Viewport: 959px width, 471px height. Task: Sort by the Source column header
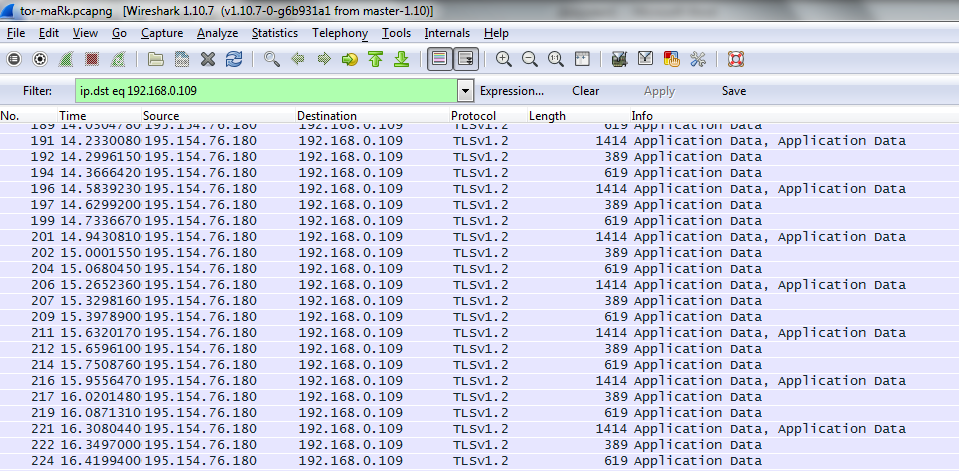(219, 116)
